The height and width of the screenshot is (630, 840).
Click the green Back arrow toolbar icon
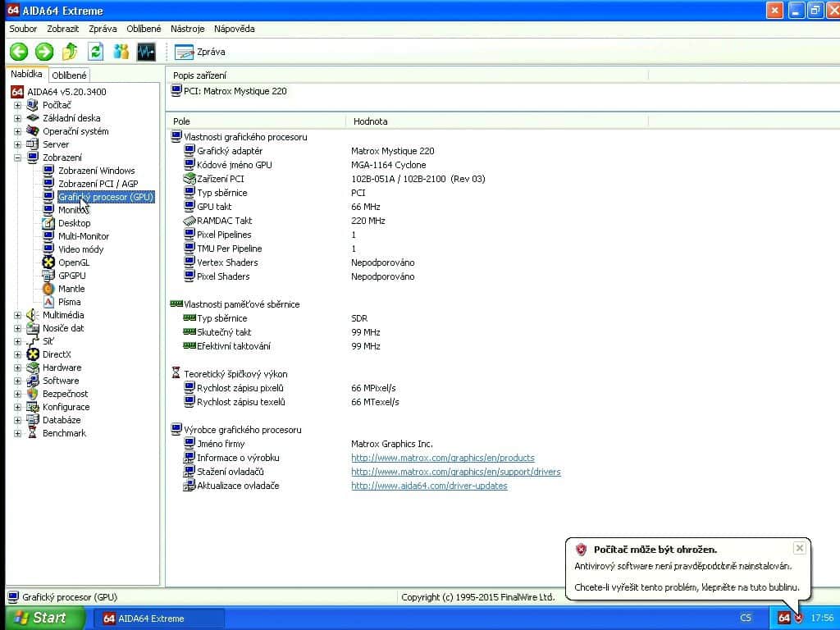19,52
